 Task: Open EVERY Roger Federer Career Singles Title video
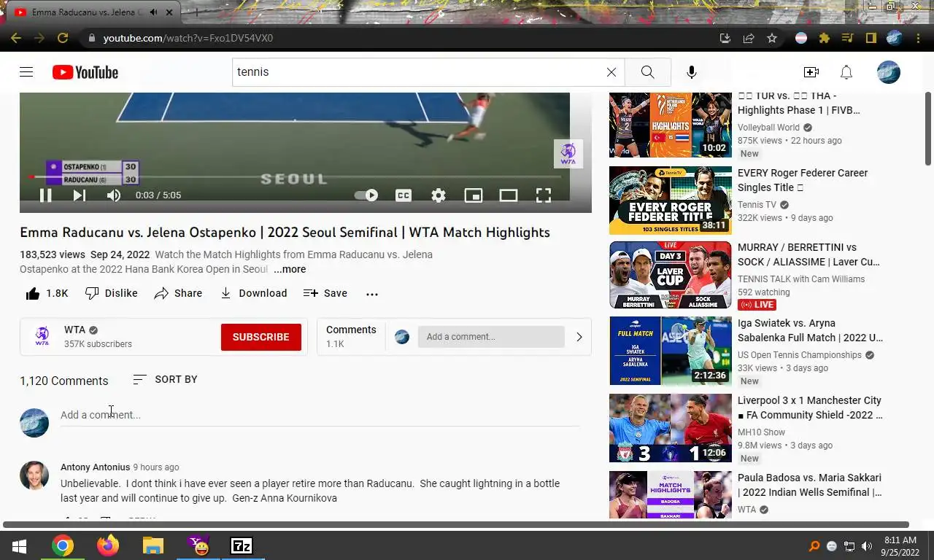[803, 180]
